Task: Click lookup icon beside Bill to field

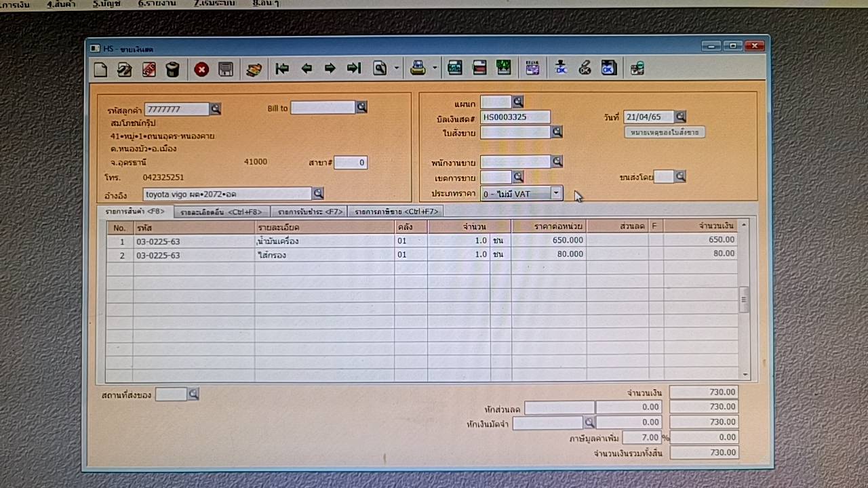Action: [x=361, y=107]
